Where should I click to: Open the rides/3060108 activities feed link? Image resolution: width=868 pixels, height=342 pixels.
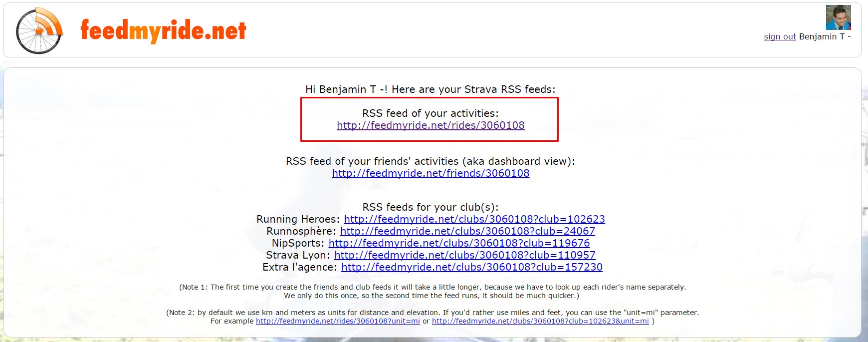[431, 126]
